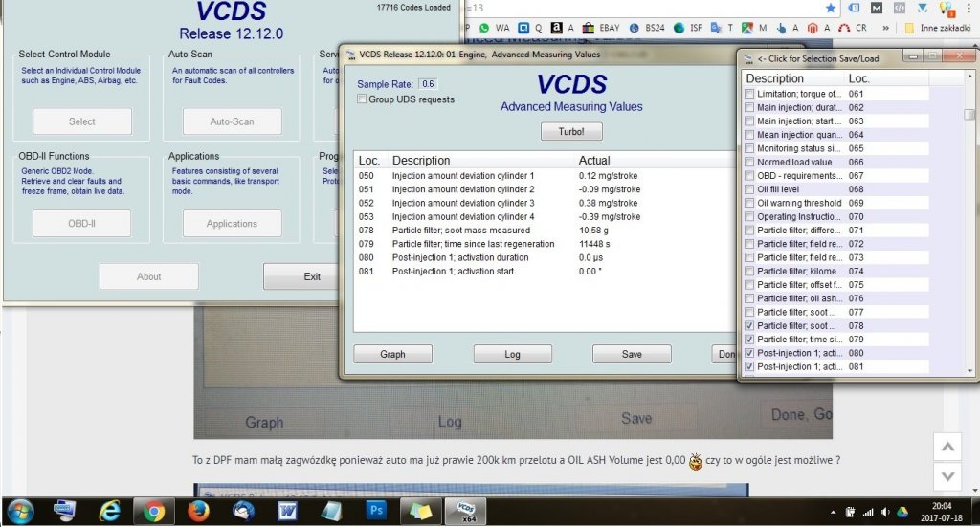Edit the Sample Rate field

pos(428,83)
